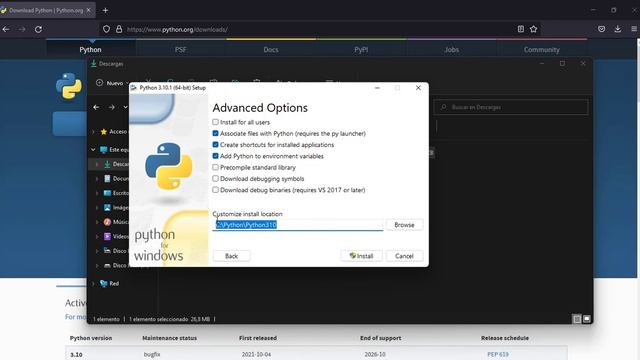The image size is (640, 360).
Task: Open the Jobs tab on python.org
Action: 451,50
